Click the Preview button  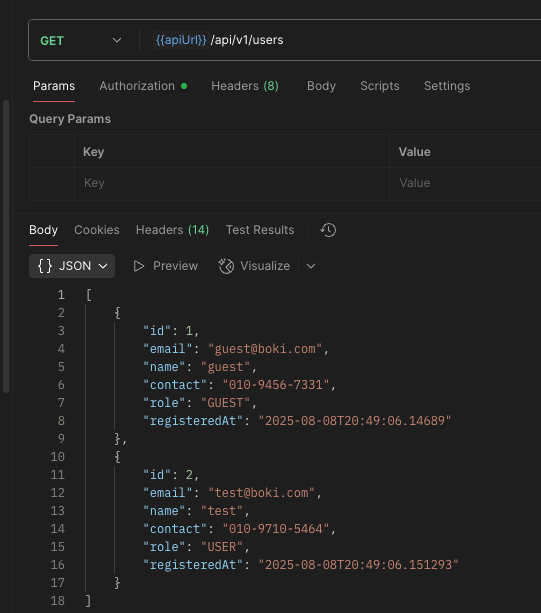point(166,266)
